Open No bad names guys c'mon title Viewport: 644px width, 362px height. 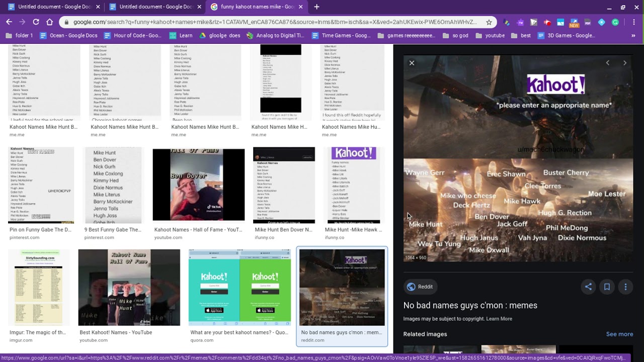click(470, 305)
